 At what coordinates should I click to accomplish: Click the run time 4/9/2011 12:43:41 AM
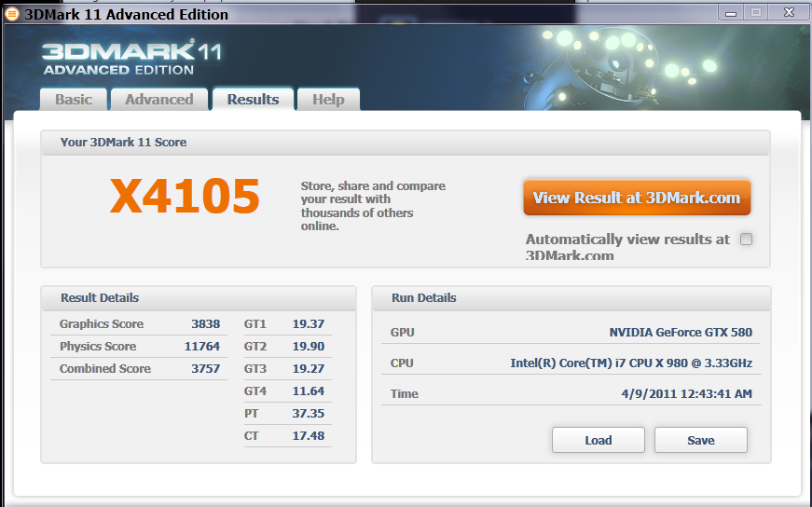point(687,393)
